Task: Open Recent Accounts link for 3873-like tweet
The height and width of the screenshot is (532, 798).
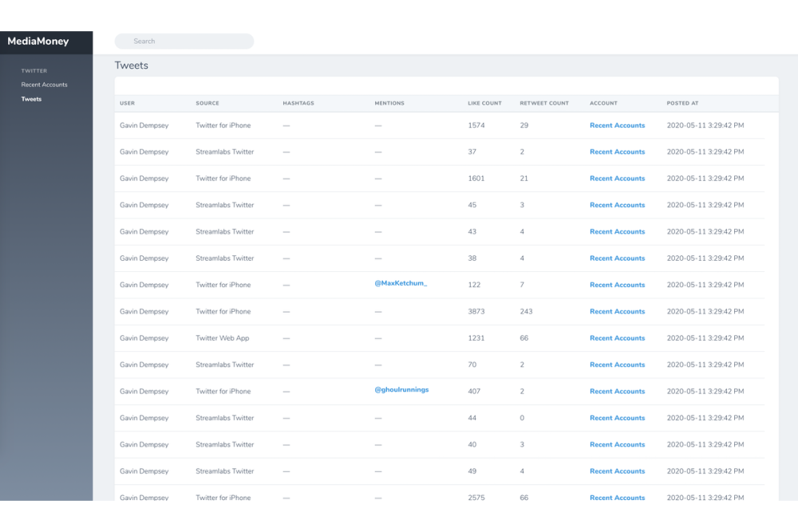Action: pos(617,312)
